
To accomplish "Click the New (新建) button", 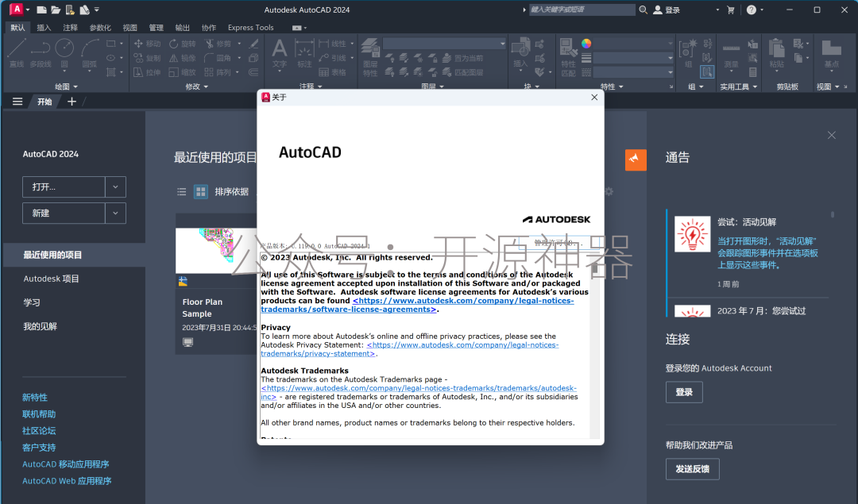I will pos(64,214).
